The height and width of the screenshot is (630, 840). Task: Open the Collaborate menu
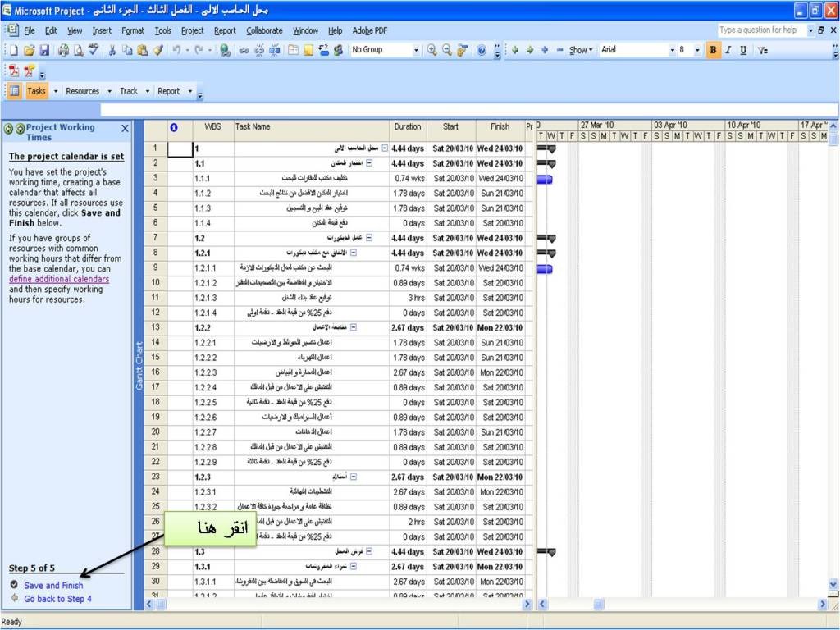tap(264, 30)
